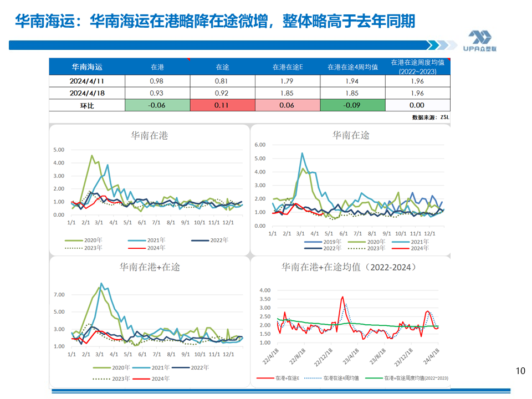Click the 7.00 axis value in 华南在港+在途
Image resolution: width=532 pixels, height=399 pixels.
click(59, 294)
